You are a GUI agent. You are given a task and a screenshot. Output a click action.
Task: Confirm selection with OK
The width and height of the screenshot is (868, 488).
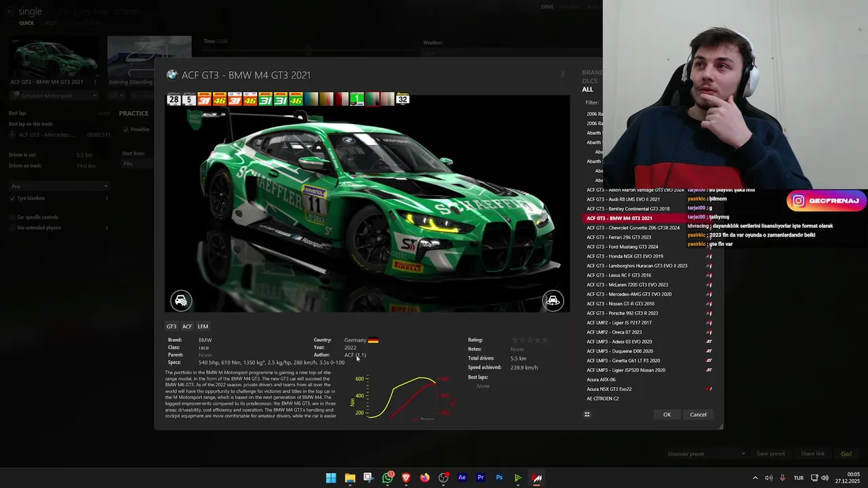click(667, 415)
